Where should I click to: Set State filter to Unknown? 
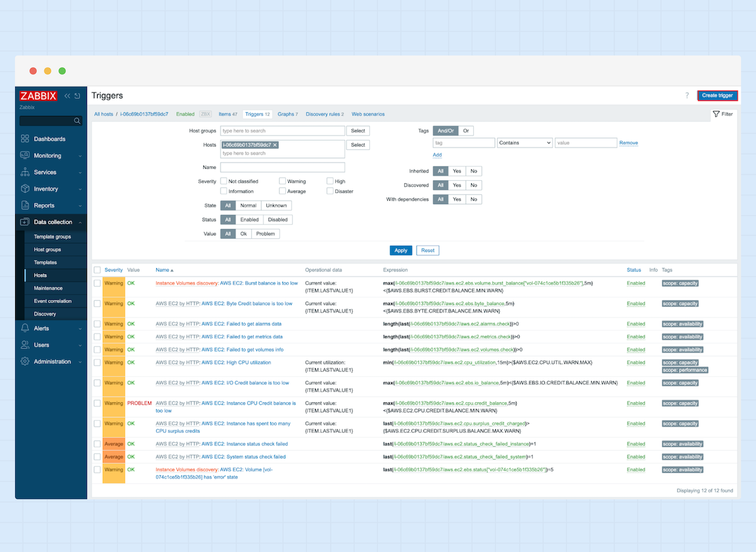(276, 205)
